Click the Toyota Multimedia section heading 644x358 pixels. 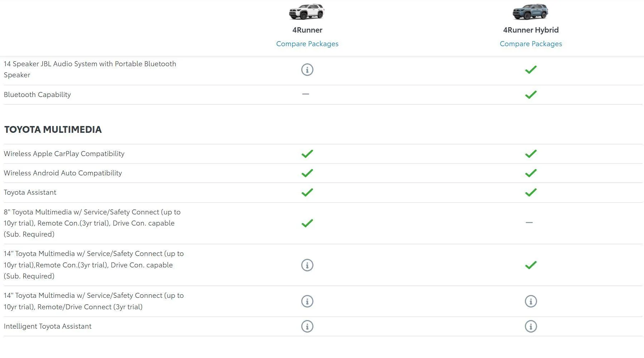(x=53, y=130)
